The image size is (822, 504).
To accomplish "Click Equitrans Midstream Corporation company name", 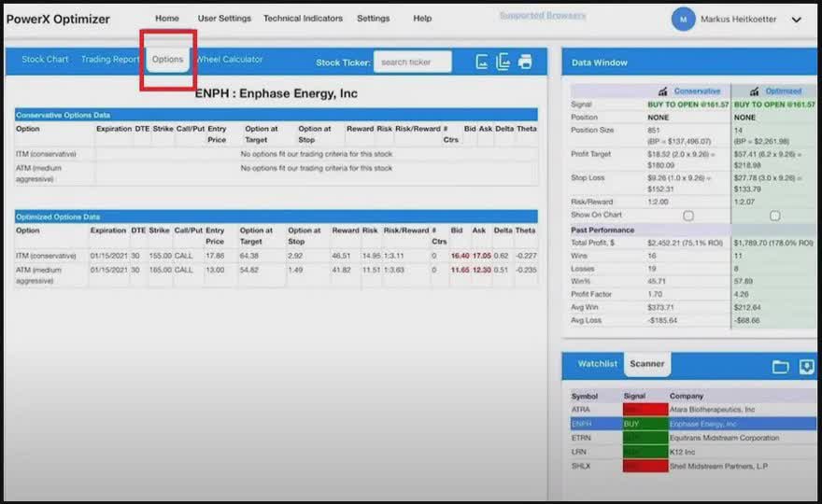I will (x=724, y=438).
